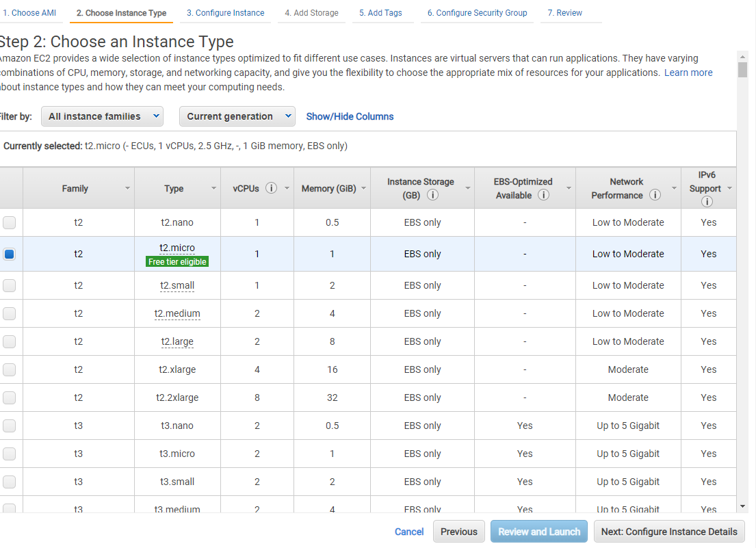Viewport: 756px width, 548px height.
Task: Click the Type column sort arrow
Action: click(x=213, y=188)
